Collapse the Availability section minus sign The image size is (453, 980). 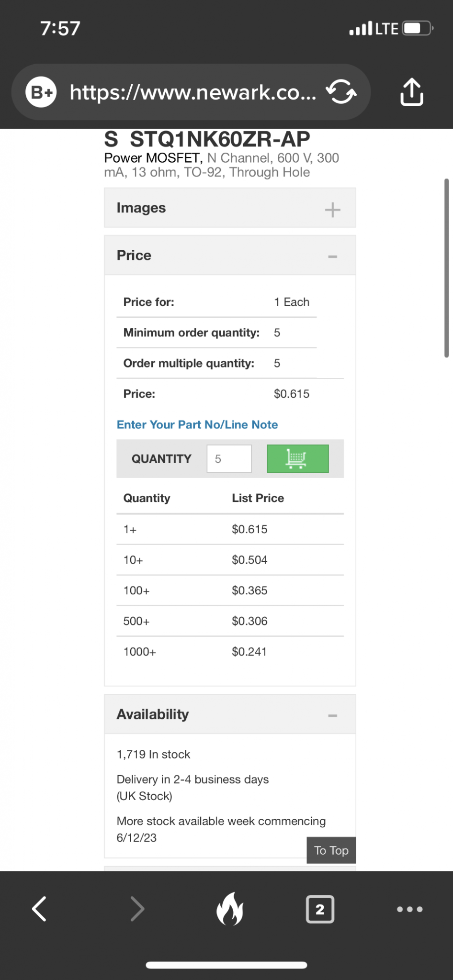click(332, 715)
